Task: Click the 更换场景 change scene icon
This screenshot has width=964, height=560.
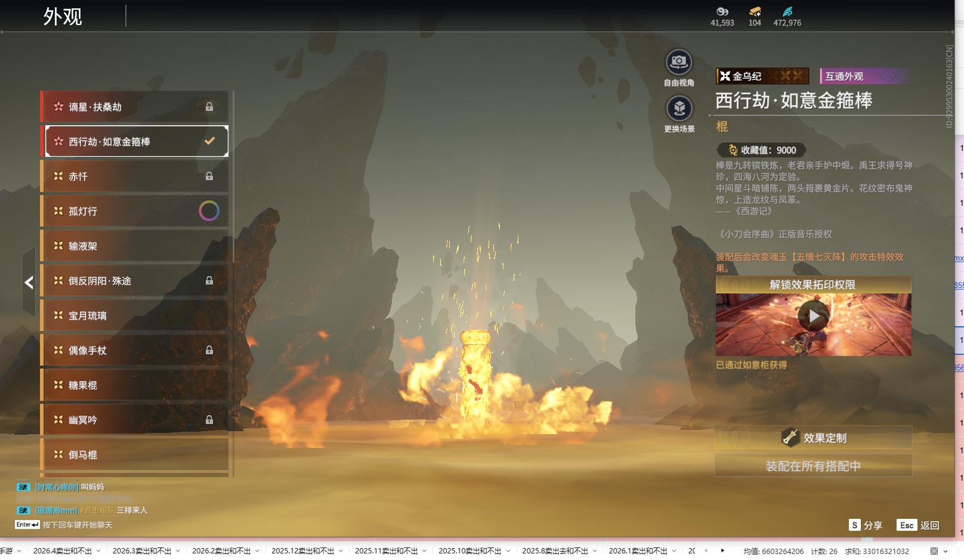Action: point(679,109)
